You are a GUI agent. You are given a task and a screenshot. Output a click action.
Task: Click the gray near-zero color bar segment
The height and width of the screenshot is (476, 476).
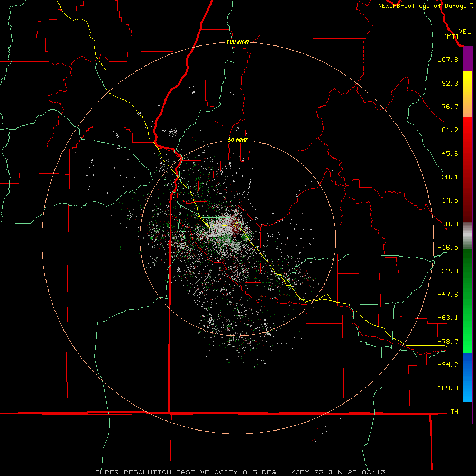pos(467,235)
